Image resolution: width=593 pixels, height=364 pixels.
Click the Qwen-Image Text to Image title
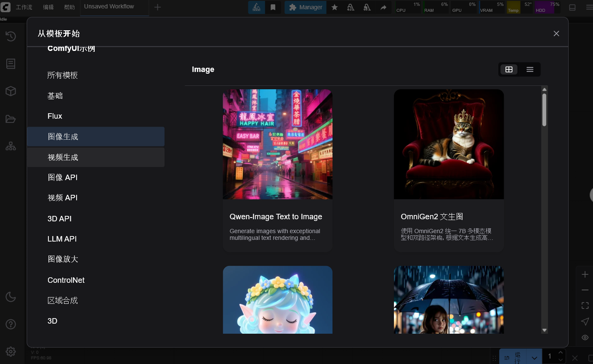(x=276, y=217)
